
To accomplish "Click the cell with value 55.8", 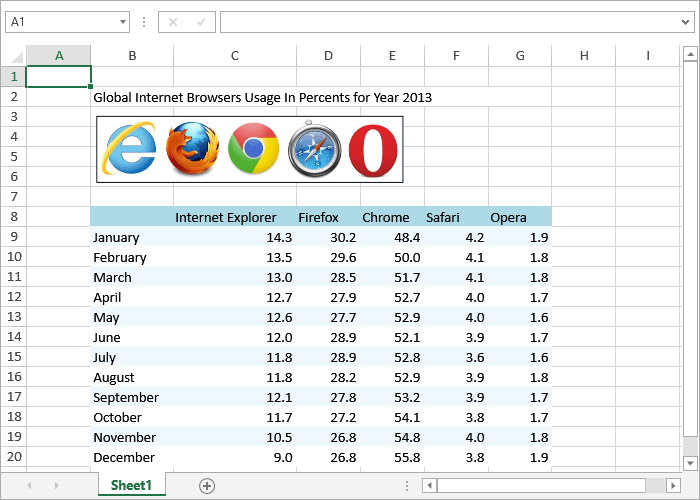I will [392, 457].
